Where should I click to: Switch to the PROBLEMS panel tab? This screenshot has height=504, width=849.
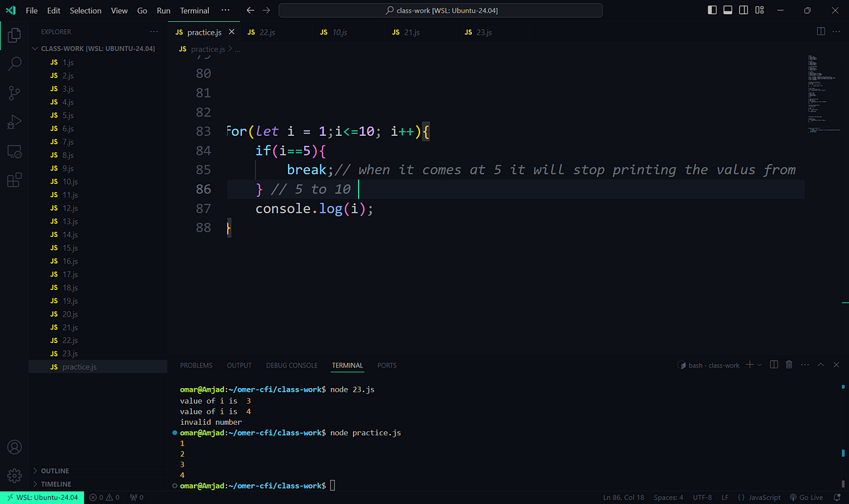pos(196,365)
